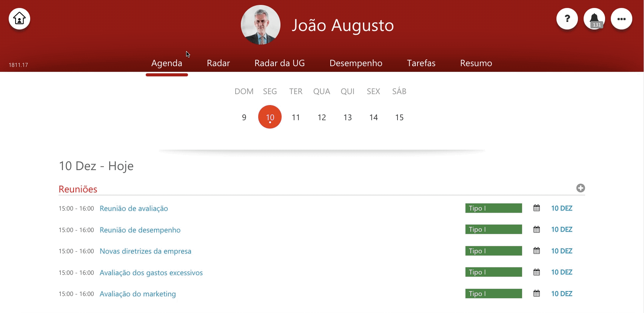The height and width of the screenshot is (313, 644).
Task: Click calendar icon for Avaliação do marketing
Action: 536,293
